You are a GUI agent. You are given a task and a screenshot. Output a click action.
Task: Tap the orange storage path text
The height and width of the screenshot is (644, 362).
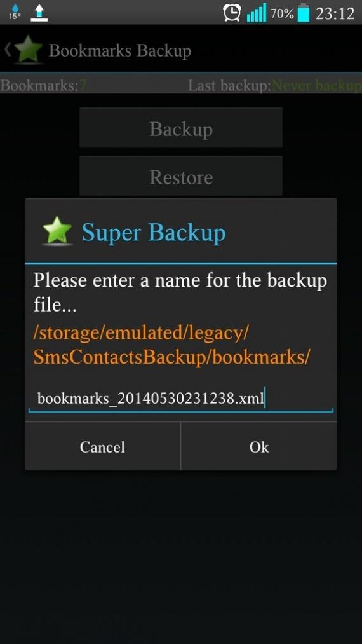(x=171, y=345)
